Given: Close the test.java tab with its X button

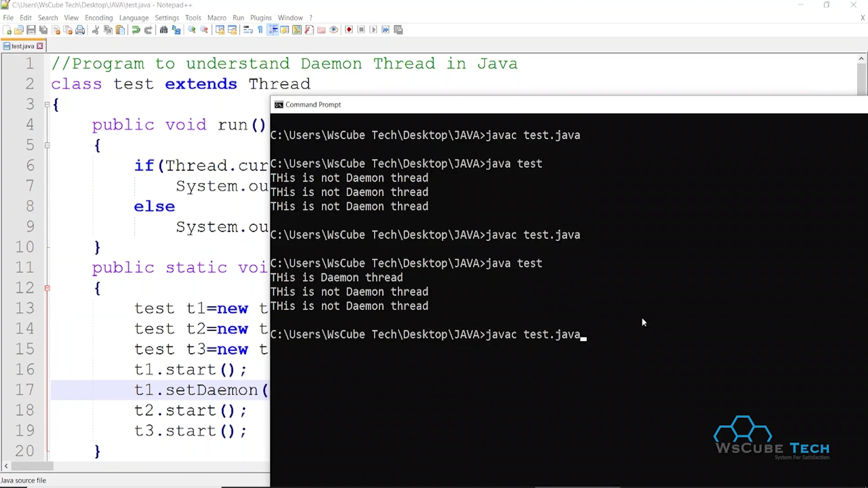Looking at the screenshot, I should (x=40, y=45).
